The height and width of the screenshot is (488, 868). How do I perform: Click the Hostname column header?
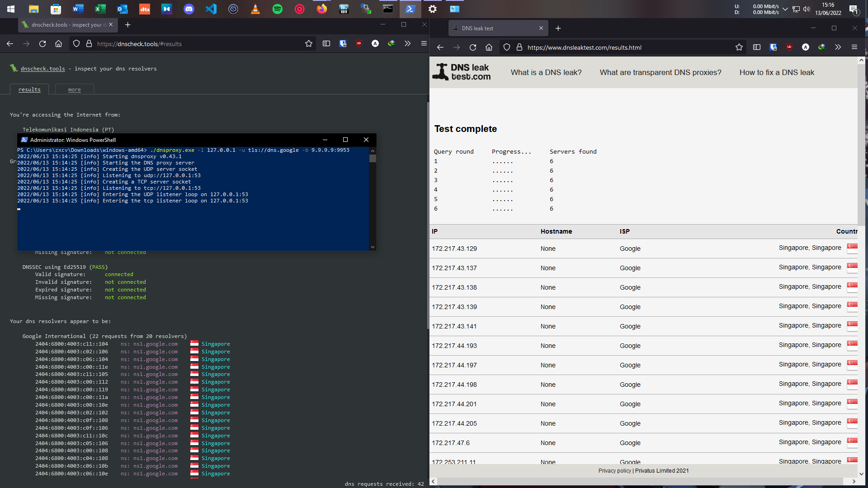(x=556, y=231)
